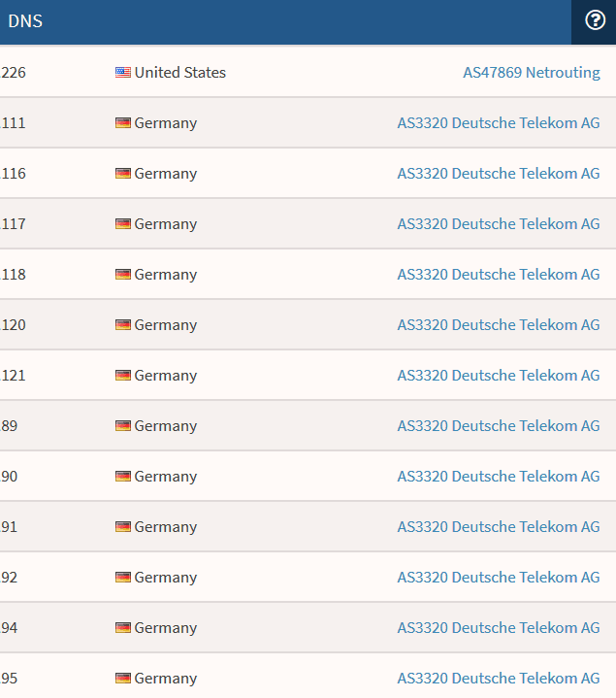The image size is (616, 698).
Task: Open AS3320 Deutsche Telekom AG link for 94
Action: coord(499,628)
